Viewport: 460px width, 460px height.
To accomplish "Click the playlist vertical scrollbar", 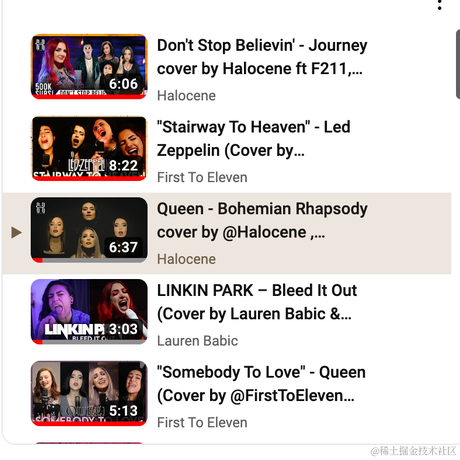I will pos(458,64).
